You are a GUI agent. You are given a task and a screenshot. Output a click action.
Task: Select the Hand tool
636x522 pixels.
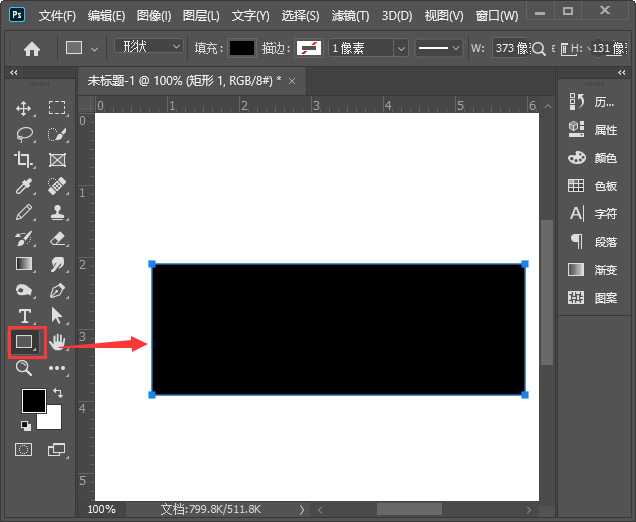pyautogui.click(x=58, y=342)
